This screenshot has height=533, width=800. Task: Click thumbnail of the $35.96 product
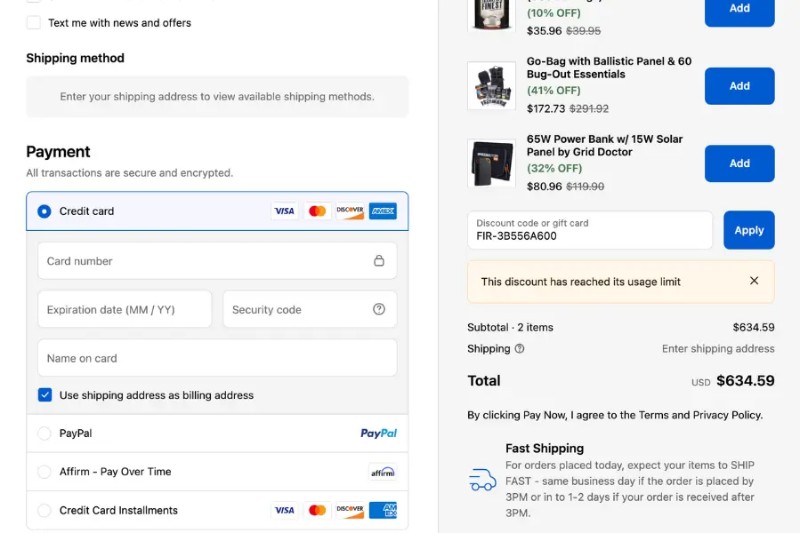pyautogui.click(x=491, y=14)
